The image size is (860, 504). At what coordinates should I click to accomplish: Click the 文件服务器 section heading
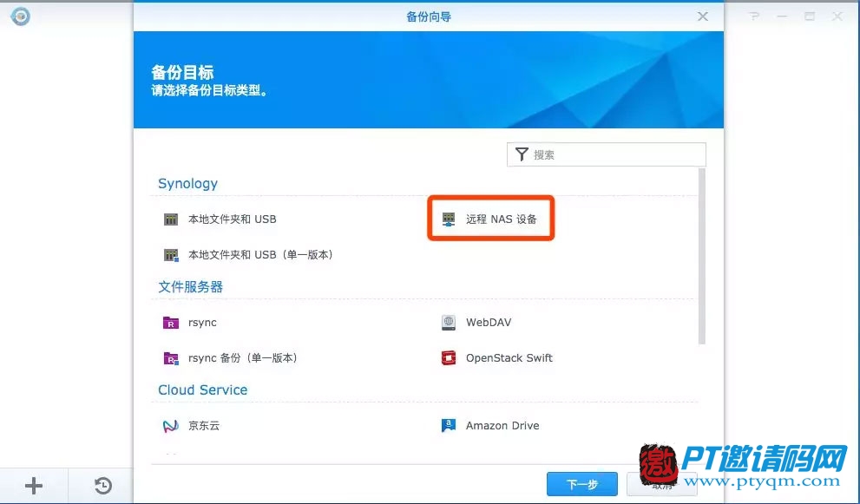coord(190,287)
